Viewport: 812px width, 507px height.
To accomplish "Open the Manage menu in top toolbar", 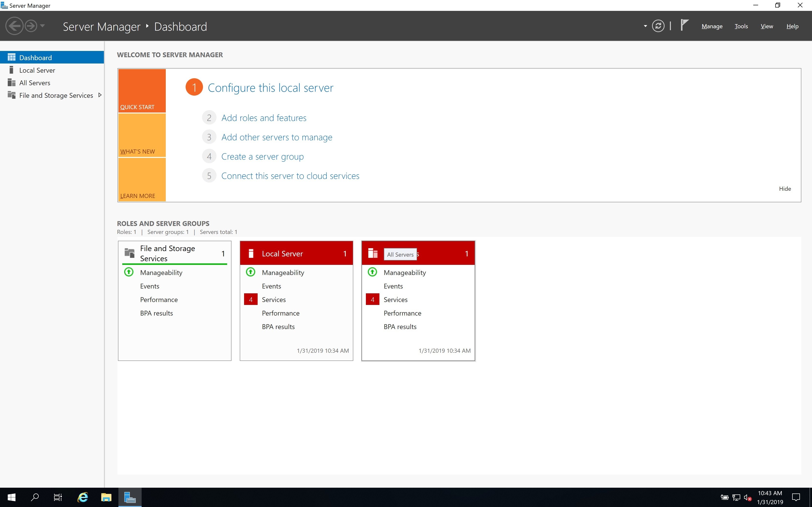I will click(x=712, y=26).
